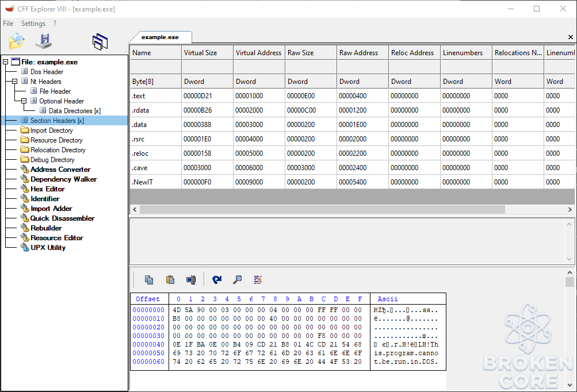Click the Hex Editor tool icon

click(25, 189)
